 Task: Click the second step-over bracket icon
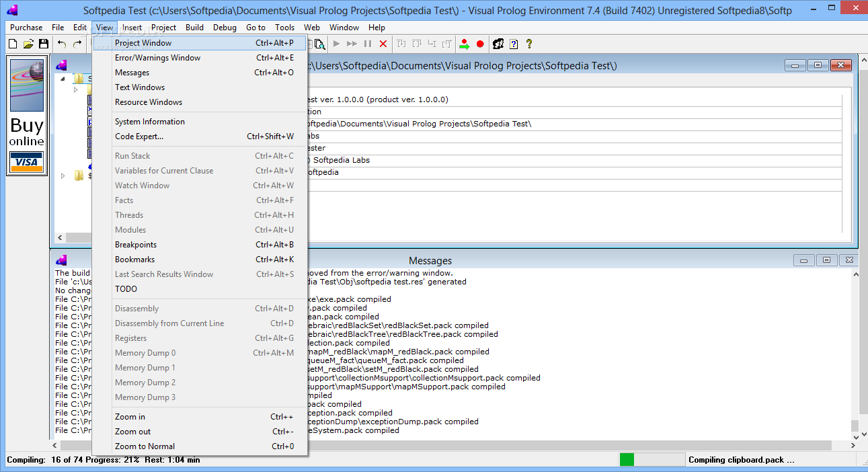[x=417, y=44]
